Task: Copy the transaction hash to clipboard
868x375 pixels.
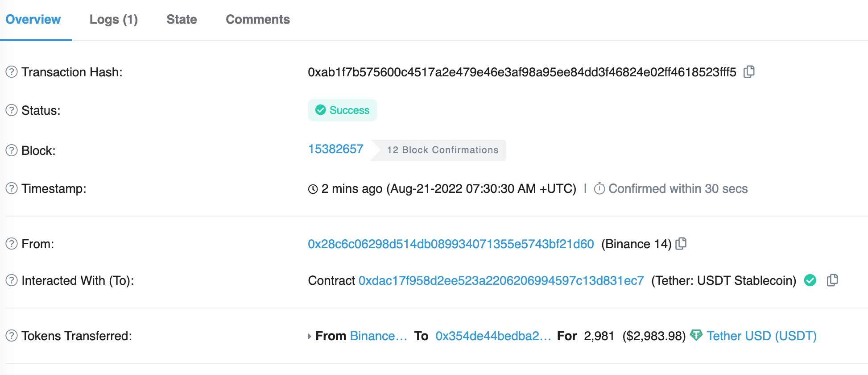Action: pyautogui.click(x=749, y=72)
